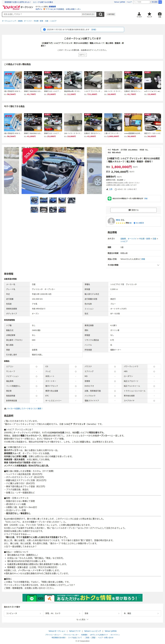Image resolution: width=165 pixels, height=644 pixels.
Task: Click the 質問する button
Action: click(134, 210)
